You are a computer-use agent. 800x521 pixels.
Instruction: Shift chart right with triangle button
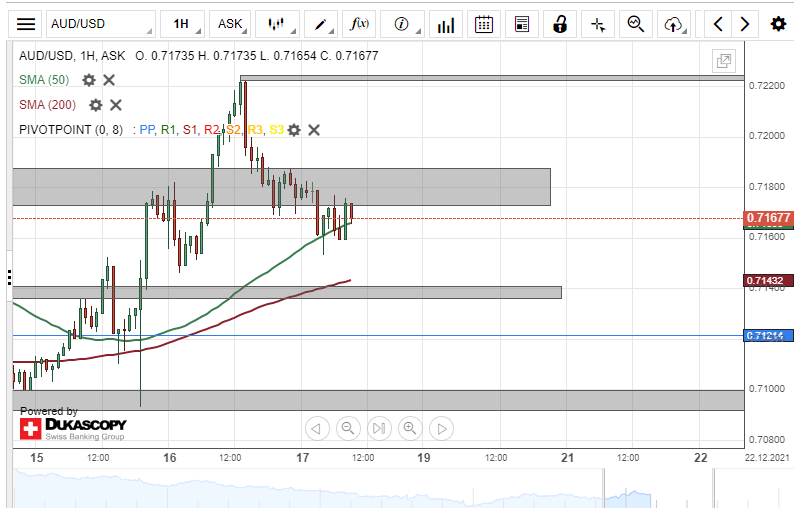[x=442, y=429]
